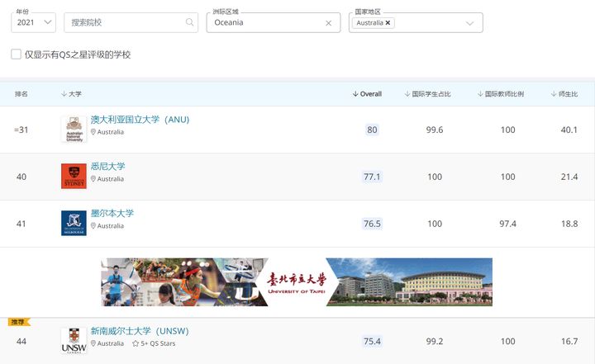Click Melbourne faculty-student value 18.8
Viewport: 595px width, 364px height.
(569, 224)
